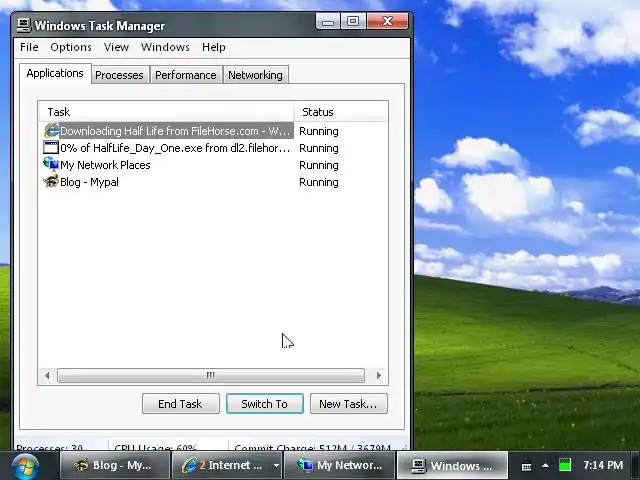640x480 pixels.
Task: Click the task list's left scroll arrow
Action: point(47,375)
